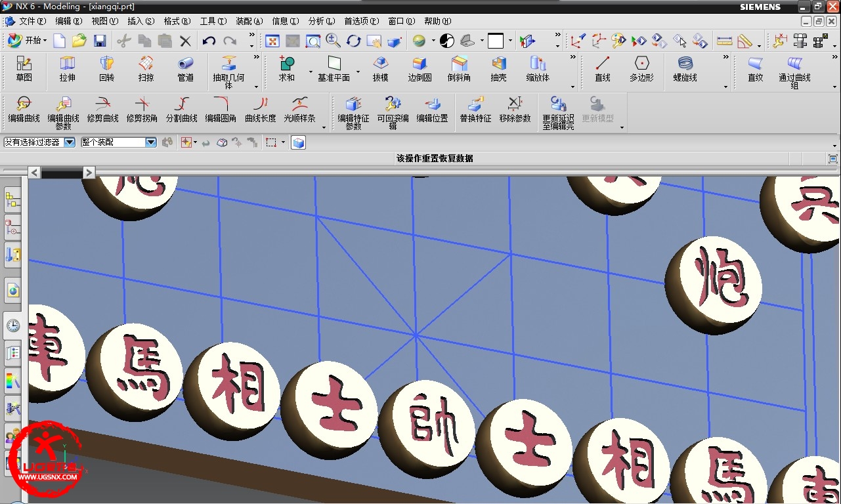
Task: Select the 可回滚编辑 tool
Action: (393, 113)
